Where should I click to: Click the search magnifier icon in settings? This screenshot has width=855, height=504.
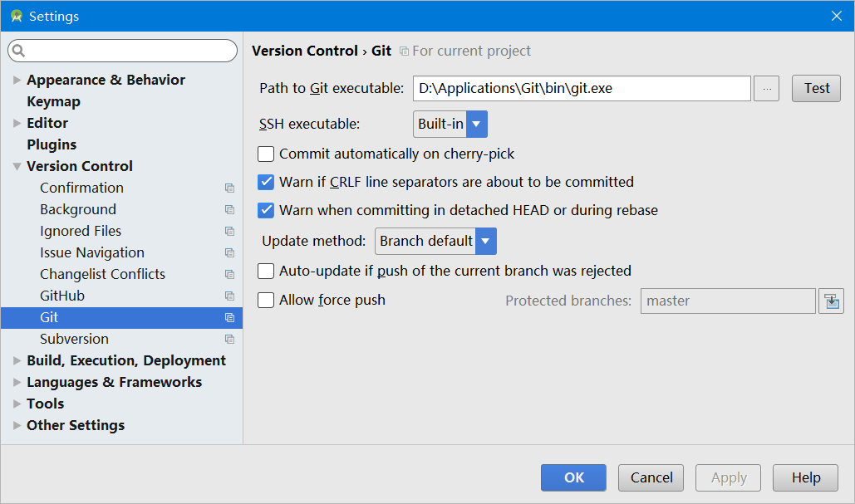[x=18, y=51]
